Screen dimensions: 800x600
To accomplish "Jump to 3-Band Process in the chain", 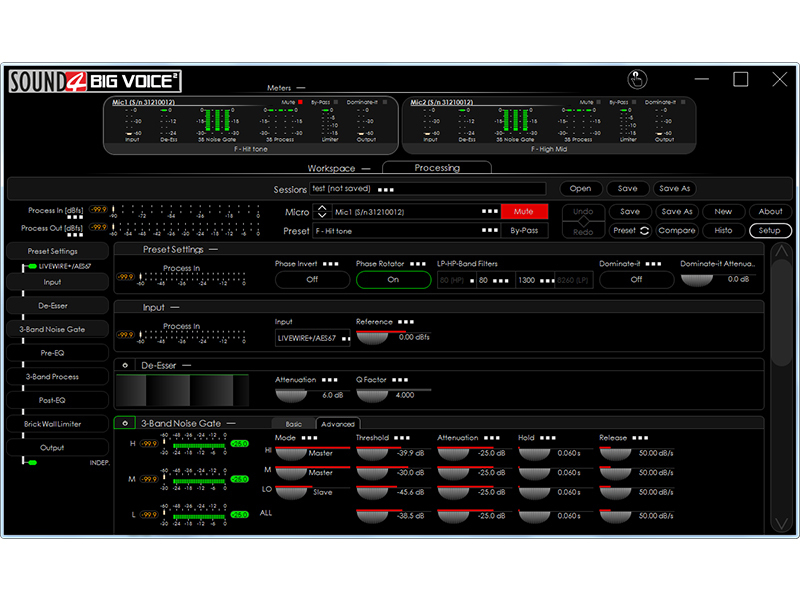I will coord(57,377).
